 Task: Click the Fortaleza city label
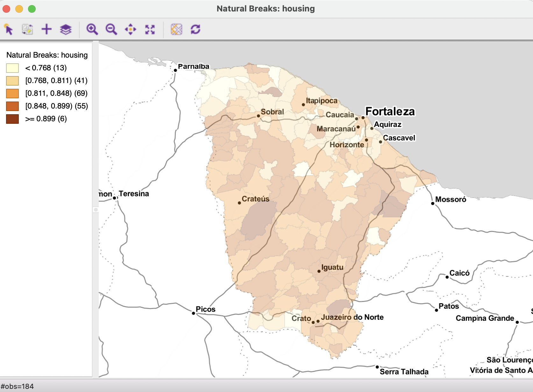click(x=390, y=111)
